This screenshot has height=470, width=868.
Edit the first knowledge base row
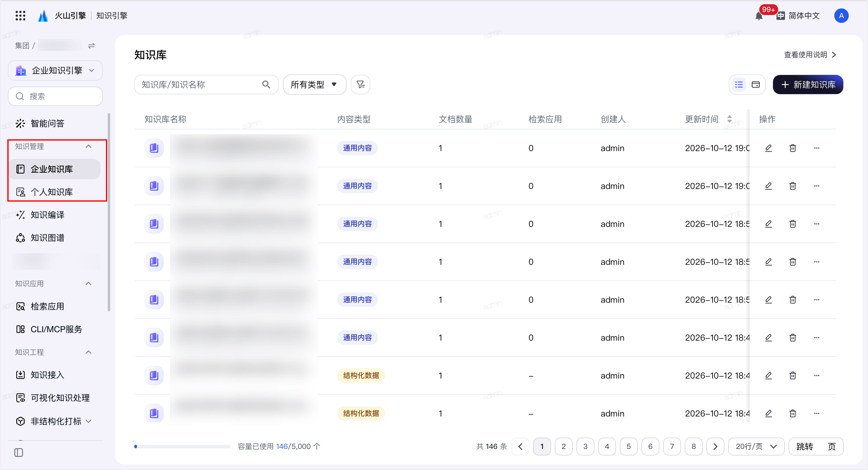[x=768, y=148]
